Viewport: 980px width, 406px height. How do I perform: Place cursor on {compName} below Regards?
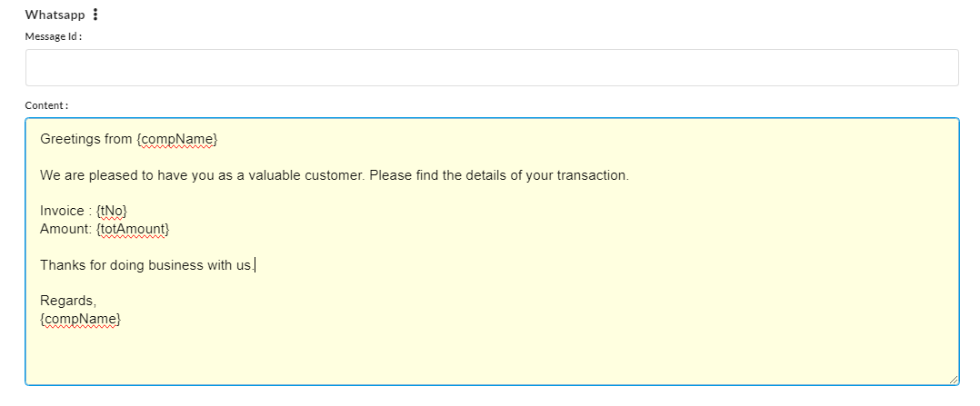tap(81, 319)
